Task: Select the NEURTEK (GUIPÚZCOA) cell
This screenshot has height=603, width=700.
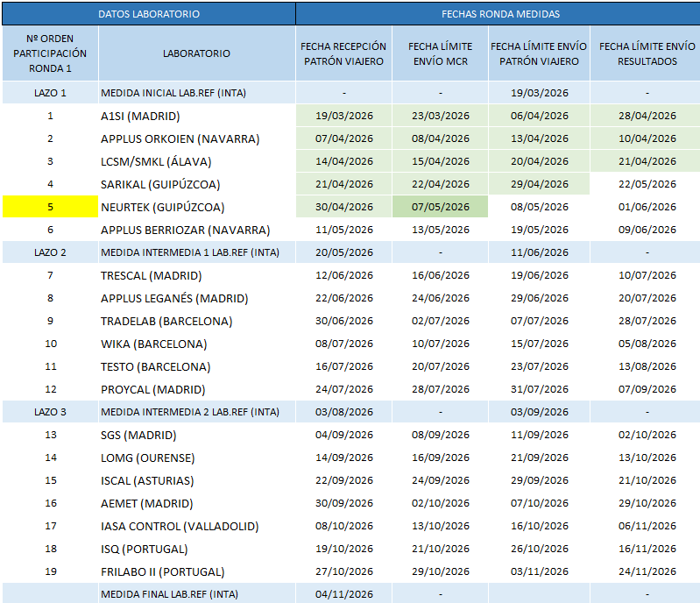Action: [196, 207]
